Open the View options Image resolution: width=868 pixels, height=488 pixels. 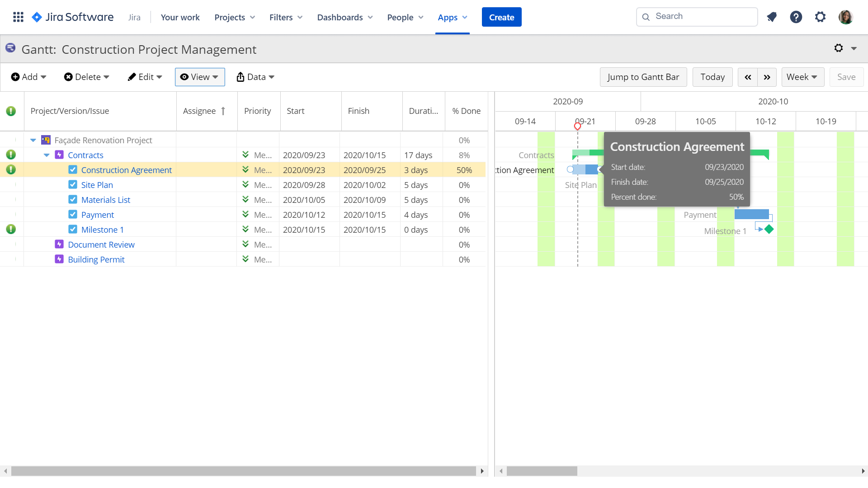[199, 77]
